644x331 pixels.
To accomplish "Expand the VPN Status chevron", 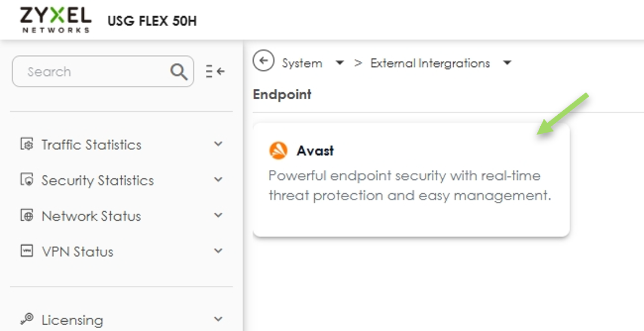I will tap(218, 250).
